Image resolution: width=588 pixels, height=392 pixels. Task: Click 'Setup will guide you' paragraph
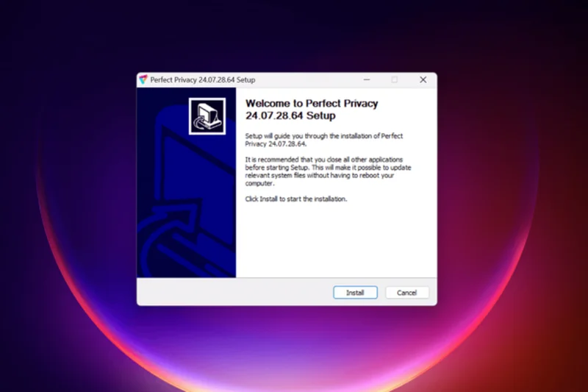pyautogui.click(x=324, y=140)
